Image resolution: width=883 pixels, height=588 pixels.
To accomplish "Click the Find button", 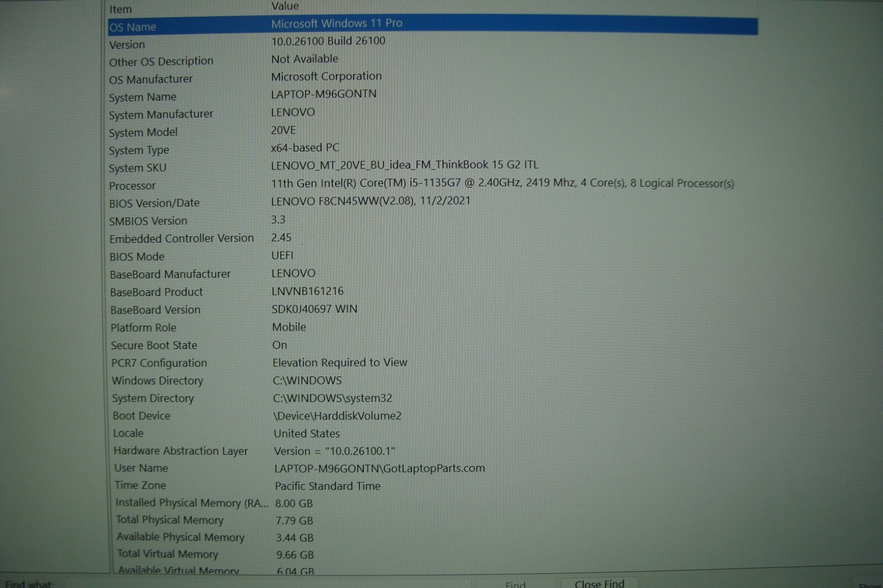I will pyautogui.click(x=515, y=584).
